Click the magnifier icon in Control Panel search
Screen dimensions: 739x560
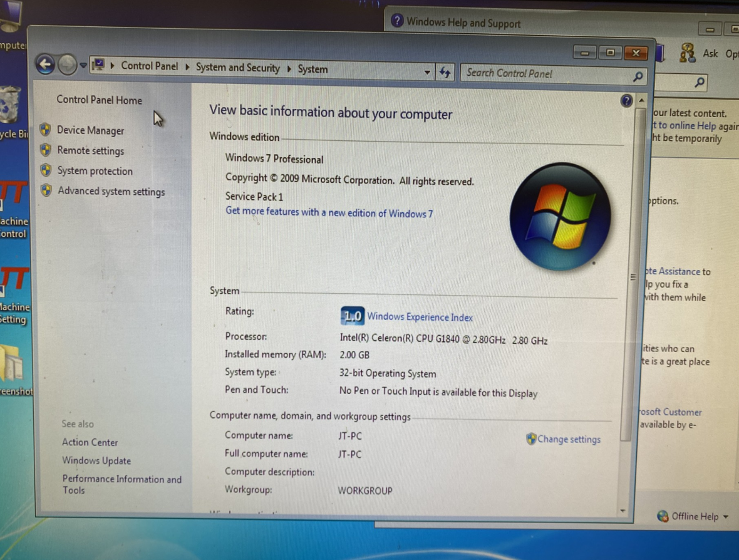click(x=638, y=76)
